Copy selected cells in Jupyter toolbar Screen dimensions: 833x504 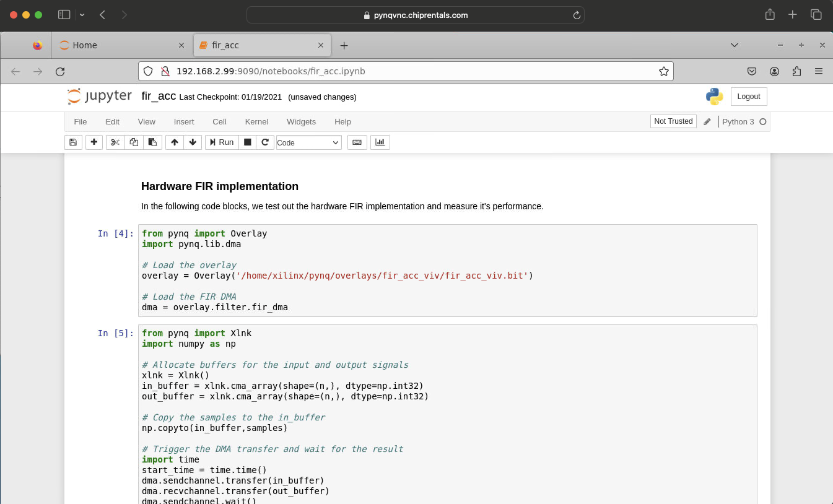(134, 142)
